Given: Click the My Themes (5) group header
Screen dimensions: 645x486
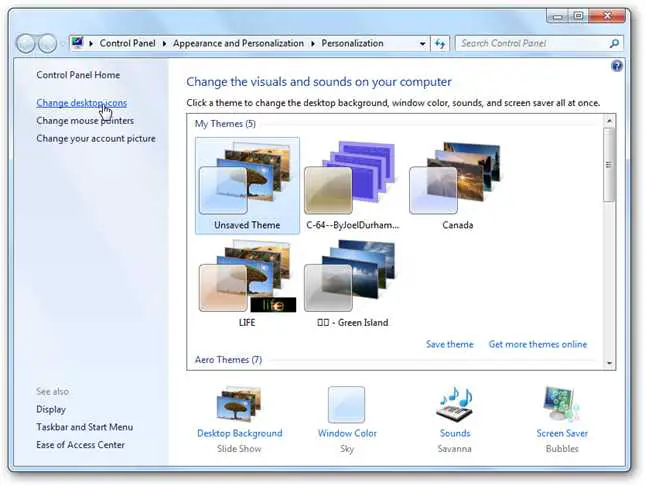Looking at the screenshot, I should tap(225, 124).
